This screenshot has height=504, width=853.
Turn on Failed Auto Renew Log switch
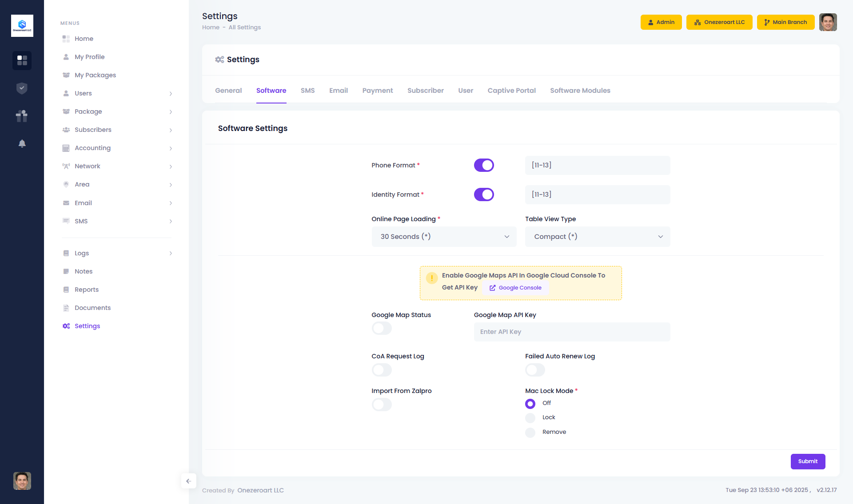(x=535, y=370)
